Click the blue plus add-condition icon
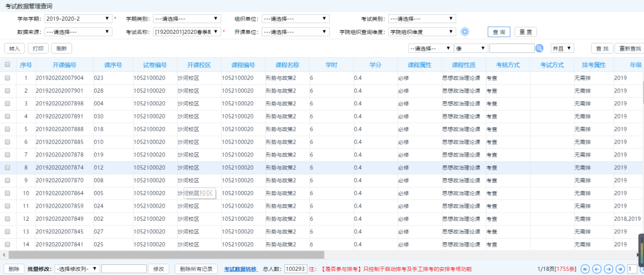644x275 pixels. coord(465,32)
